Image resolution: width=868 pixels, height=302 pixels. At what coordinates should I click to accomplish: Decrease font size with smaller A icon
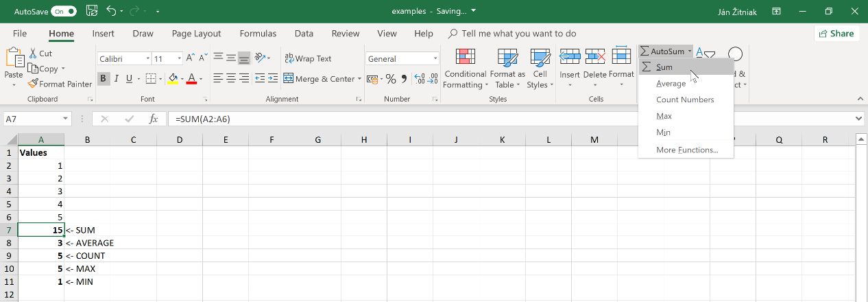204,59
